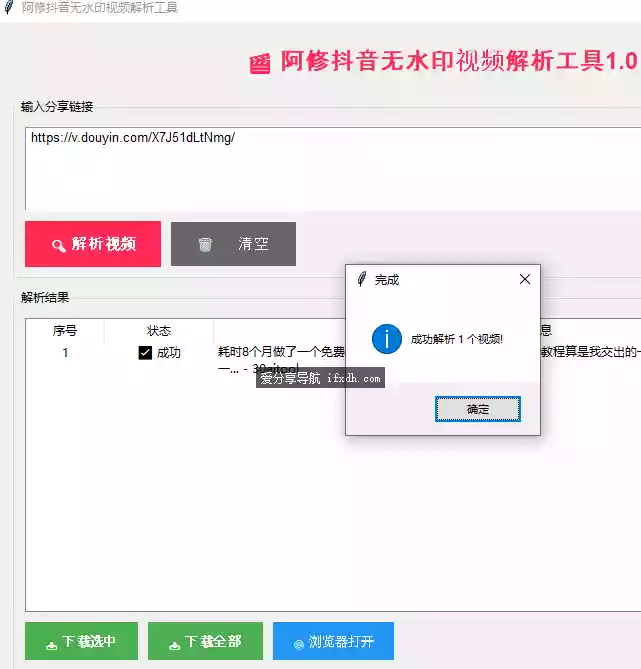Click the feather icon in 完成 dialog title
This screenshot has height=669, width=641.
pos(361,279)
